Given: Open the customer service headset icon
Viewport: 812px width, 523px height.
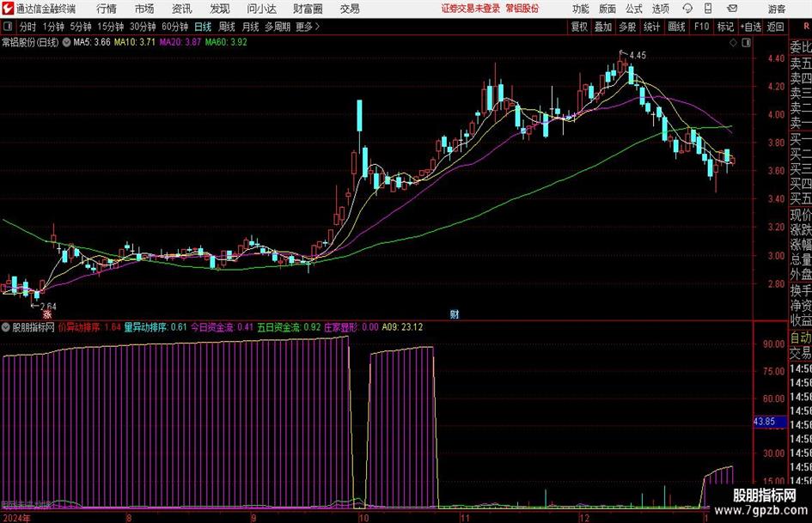Looking at the screenshot, I should (687, 9).
